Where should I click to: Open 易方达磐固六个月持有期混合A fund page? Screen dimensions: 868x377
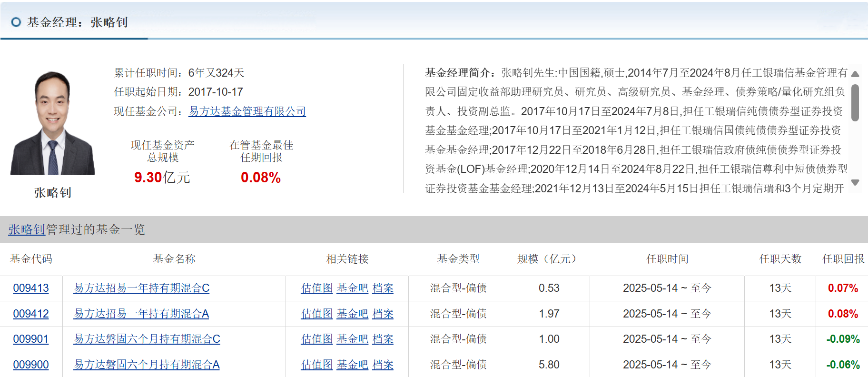click(147, 365)
